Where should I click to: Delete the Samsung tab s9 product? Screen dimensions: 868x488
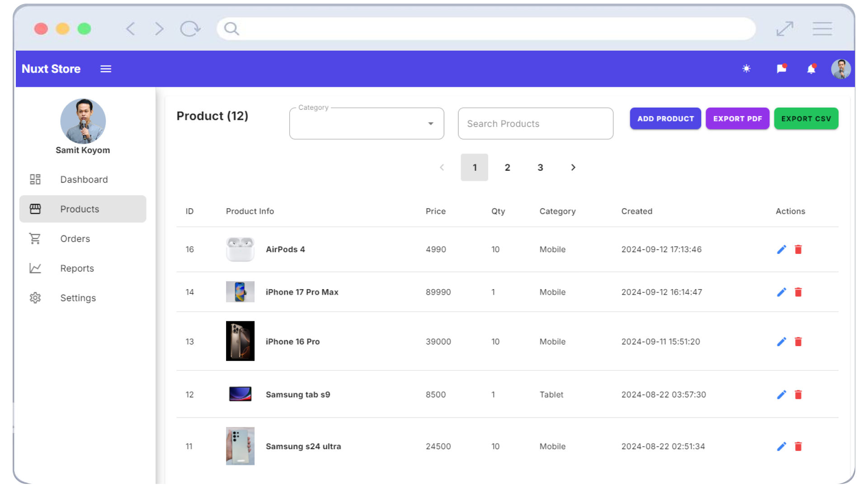click(x=798, y=395)
